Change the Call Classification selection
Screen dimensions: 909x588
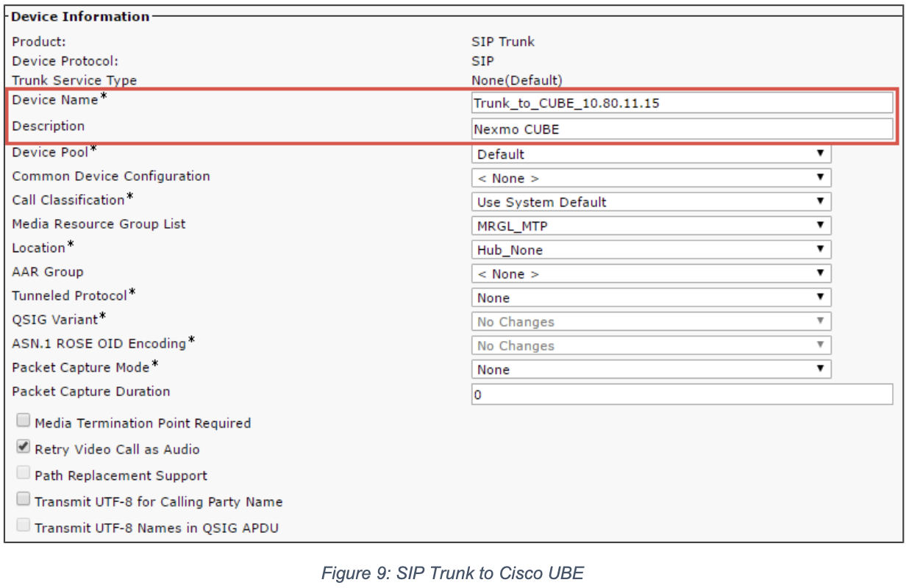[650, 201]
